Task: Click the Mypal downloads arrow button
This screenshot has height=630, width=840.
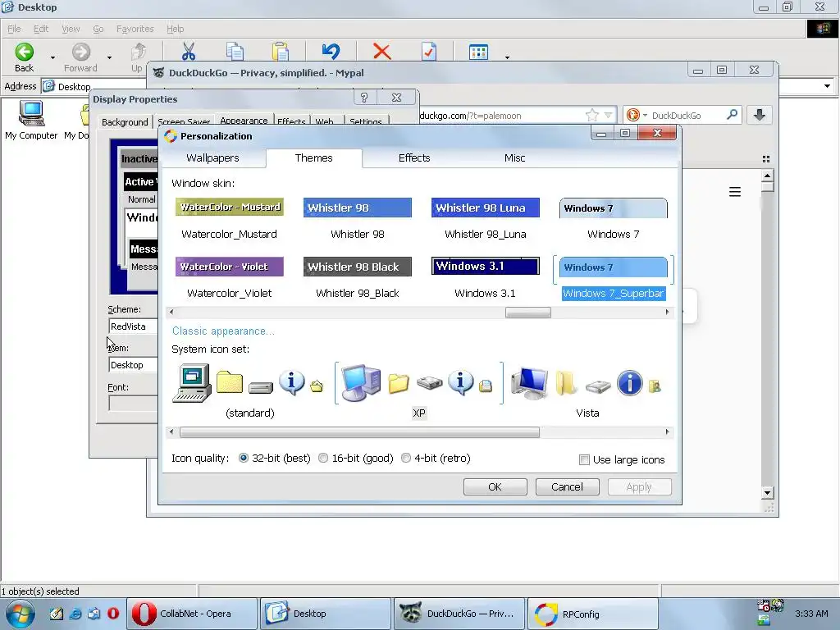Action: pyautogui.click(x=760, y=115)
